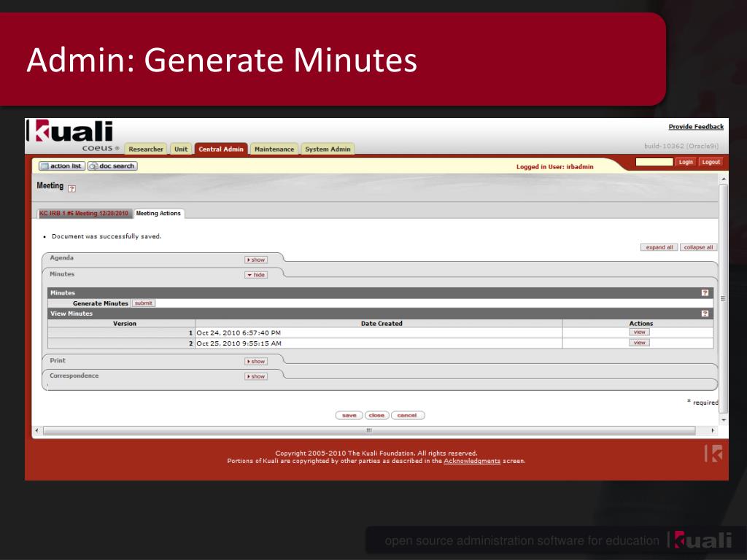747x560 pixels.
Task: Click the action list button
Action: 61,166
